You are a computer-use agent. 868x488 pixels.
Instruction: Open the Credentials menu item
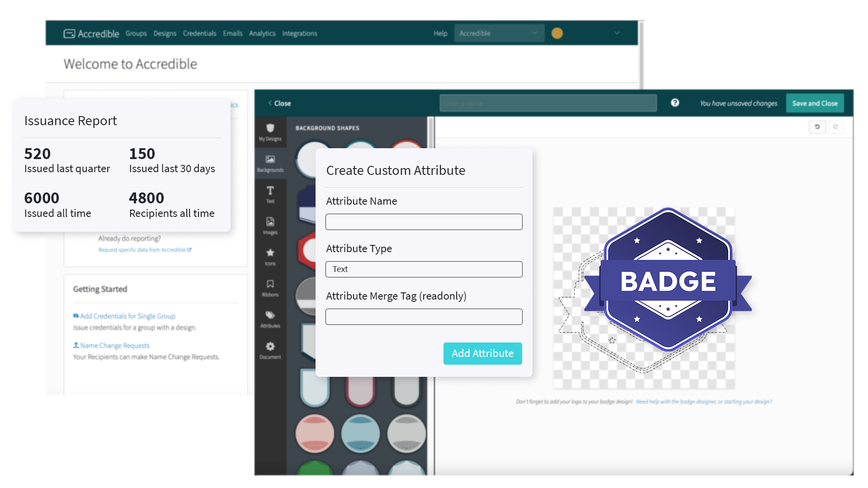point(199,33)
